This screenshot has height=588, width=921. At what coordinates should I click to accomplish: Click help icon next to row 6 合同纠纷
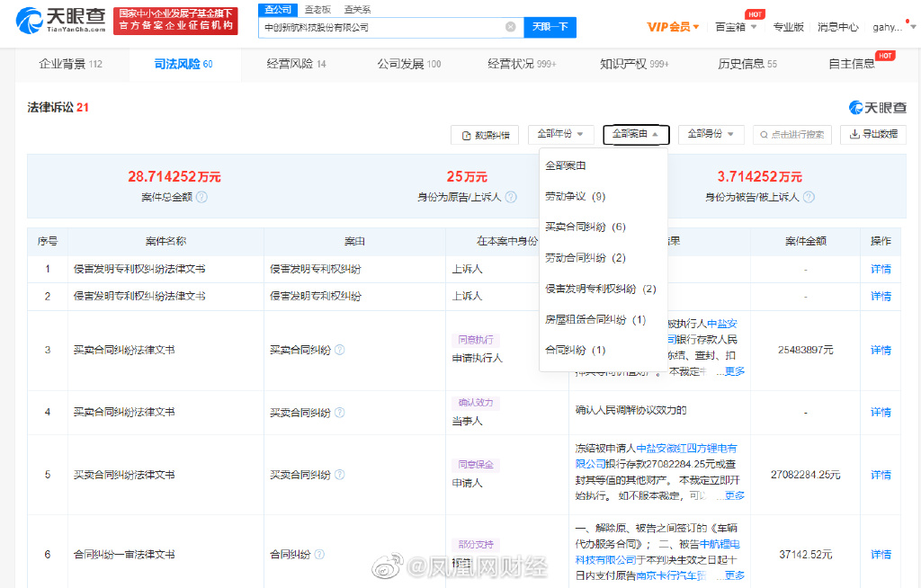pyautogui.click(x=317, y=555)
